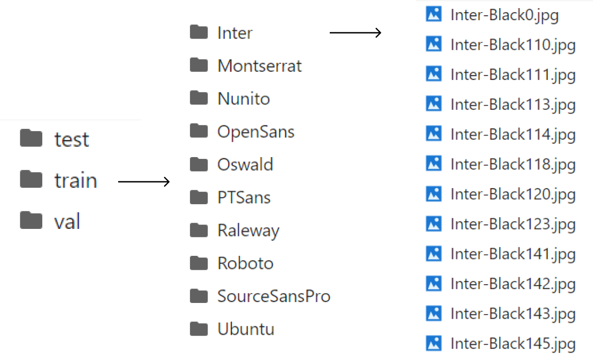The height and width of the screenshot is (364, 593).
Task: Click the train folder icon
Action: [x=31, y=180]
